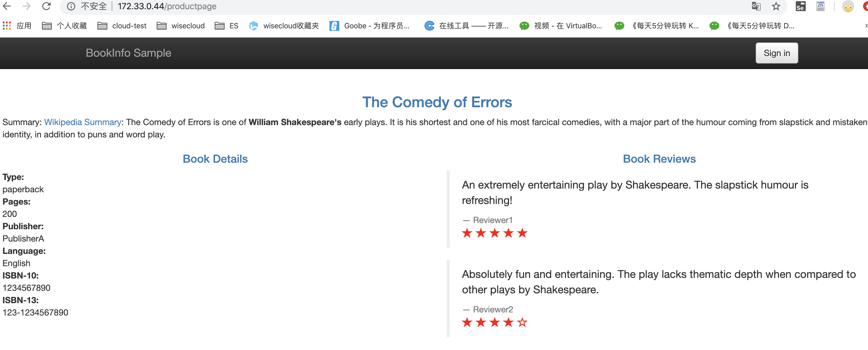Click the Sign in button

tap(776, 53)
